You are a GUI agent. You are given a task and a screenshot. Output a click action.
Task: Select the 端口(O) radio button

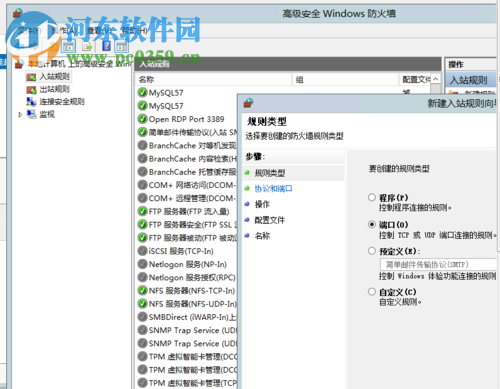372,224
